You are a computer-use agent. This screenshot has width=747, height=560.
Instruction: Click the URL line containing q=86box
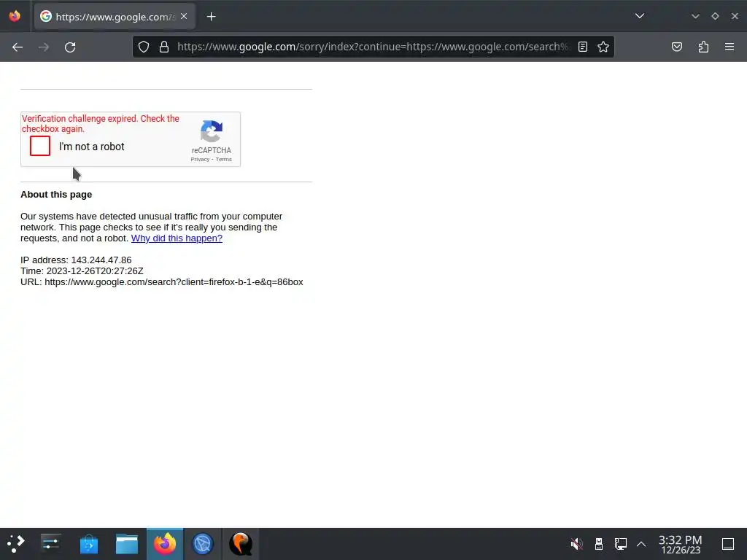point(162,282)
